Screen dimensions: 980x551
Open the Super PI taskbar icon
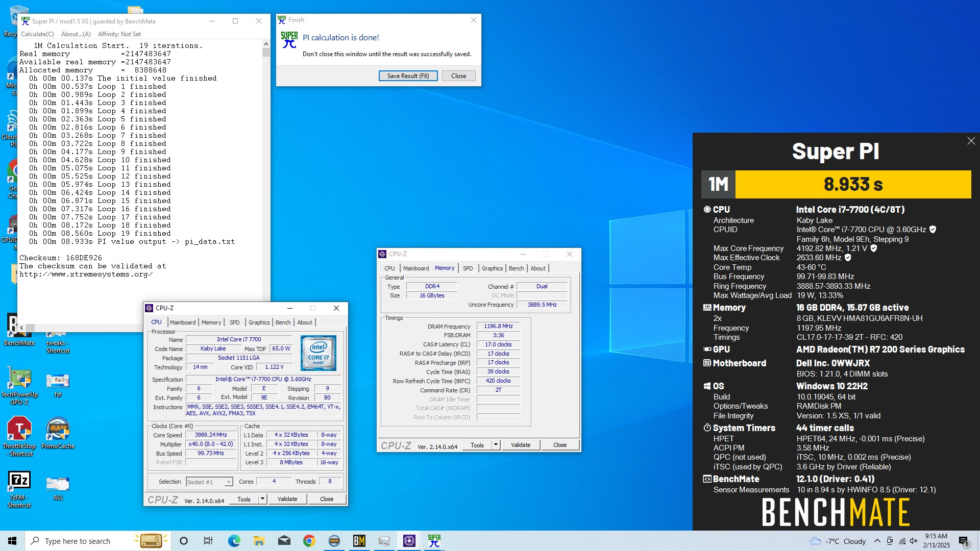pos(434,541)
